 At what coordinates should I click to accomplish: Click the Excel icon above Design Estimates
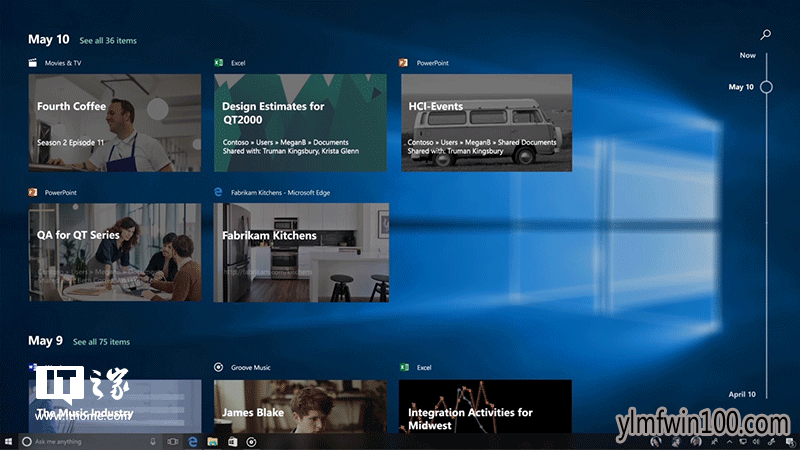pyautogui.click(x=218, y=63)
